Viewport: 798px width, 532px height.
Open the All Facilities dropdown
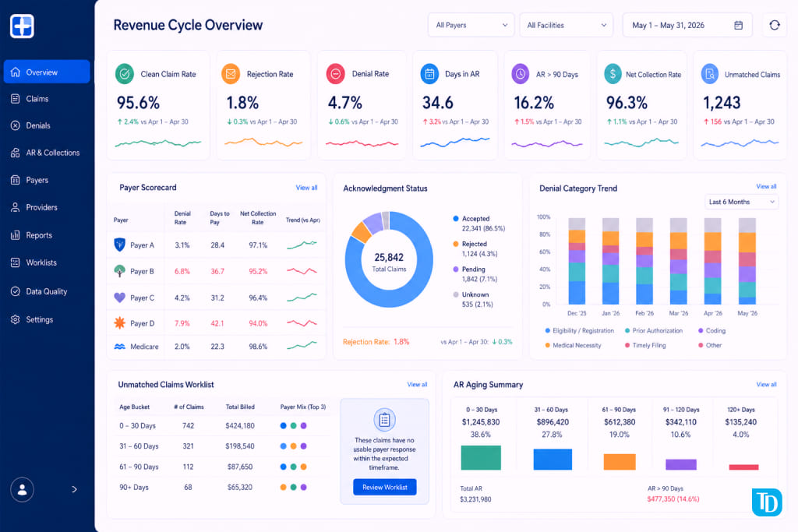pyautogui.click(x=567, y=25)
